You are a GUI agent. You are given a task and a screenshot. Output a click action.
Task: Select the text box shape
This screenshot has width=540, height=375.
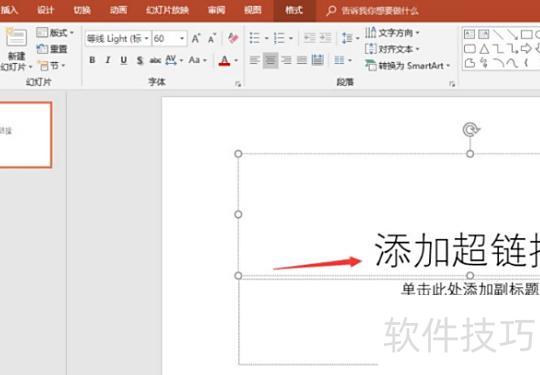(x=469, y=34)
